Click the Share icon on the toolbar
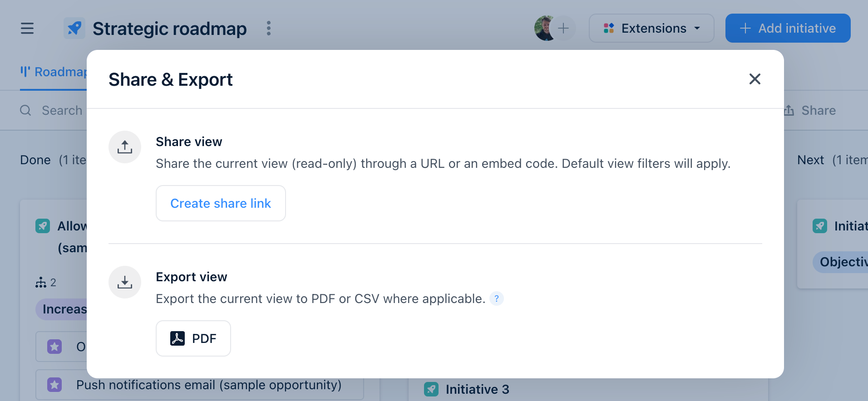Screen dimensions: 868x401 [789, 110]
